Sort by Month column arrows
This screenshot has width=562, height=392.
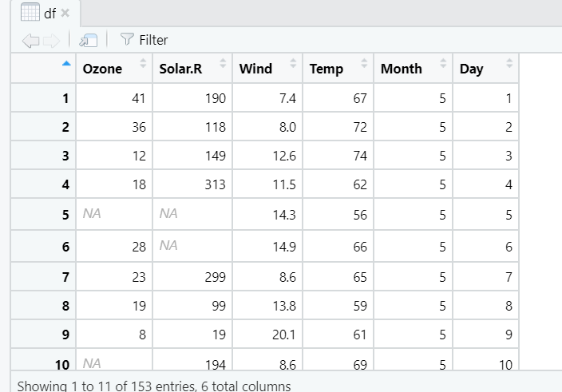pyautogui.click(x=443, y=63)
